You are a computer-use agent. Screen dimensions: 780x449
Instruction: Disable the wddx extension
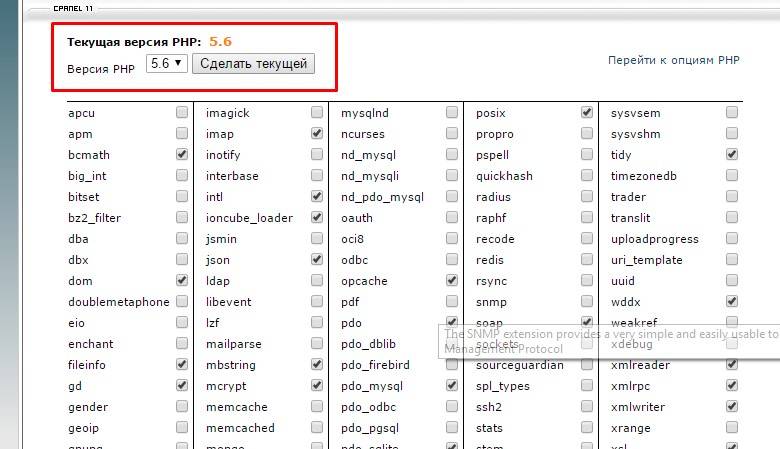coord(732,301)
